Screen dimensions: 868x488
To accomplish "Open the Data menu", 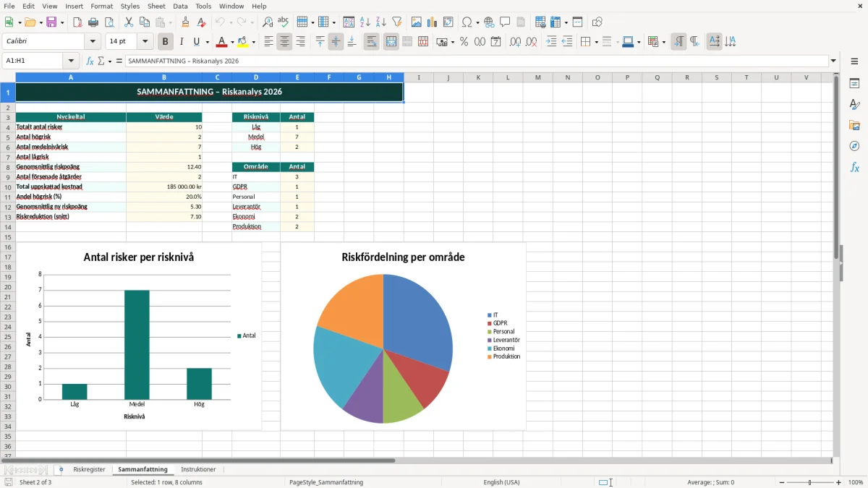I will coord(180,6).
